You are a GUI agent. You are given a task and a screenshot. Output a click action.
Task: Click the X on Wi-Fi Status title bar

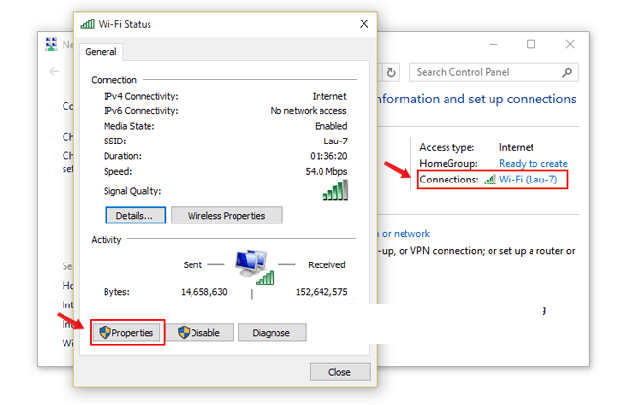click(364, 24)
